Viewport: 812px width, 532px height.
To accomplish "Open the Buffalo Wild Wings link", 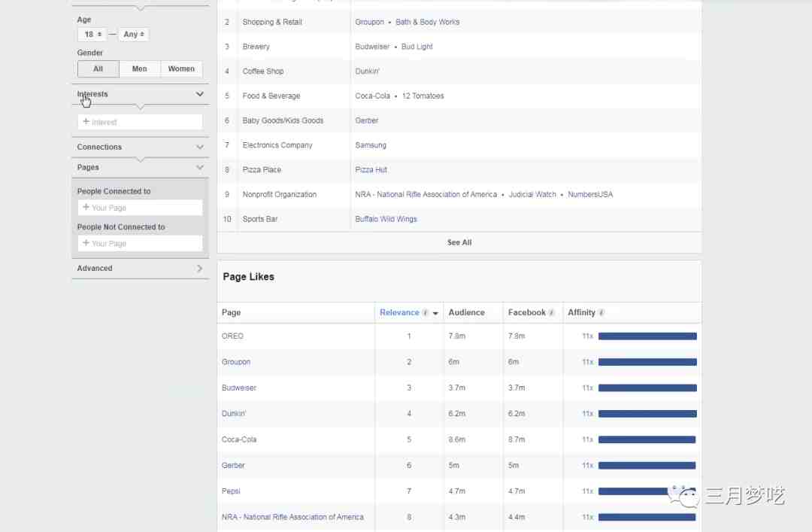I will 386,219.
